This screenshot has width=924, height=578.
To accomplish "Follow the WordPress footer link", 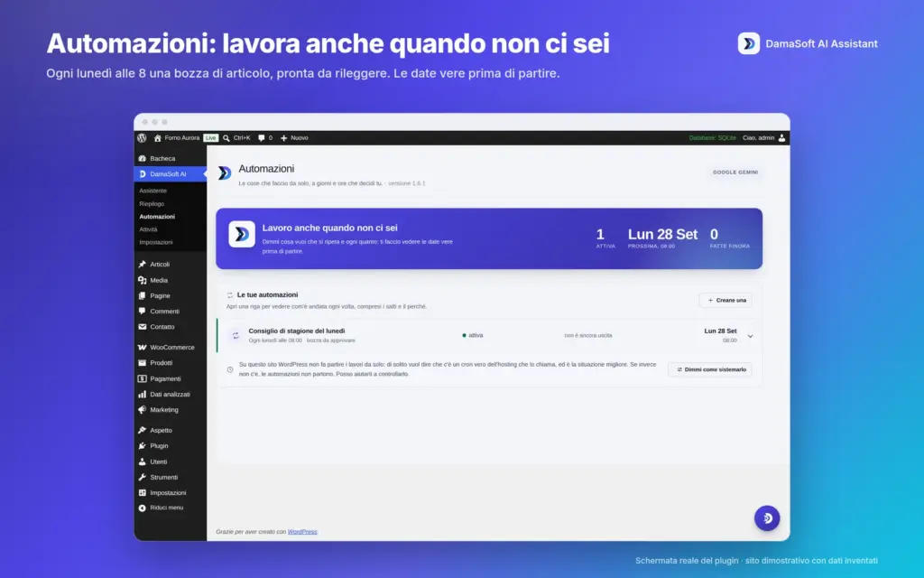I will tap(302, 532).
